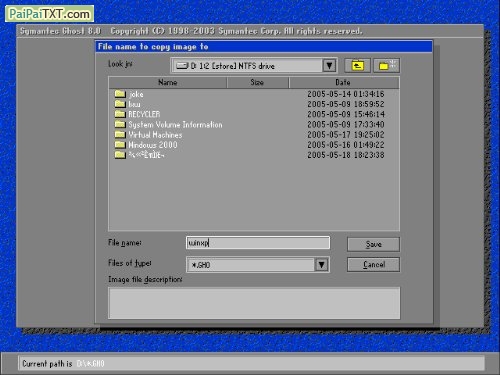Click the drive icon in Look in box
Viewport: 500px width, 375px height.
(182, 65)
